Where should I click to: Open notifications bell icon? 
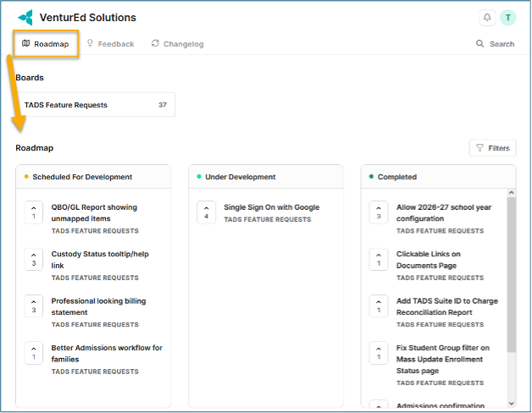(487, 17)
